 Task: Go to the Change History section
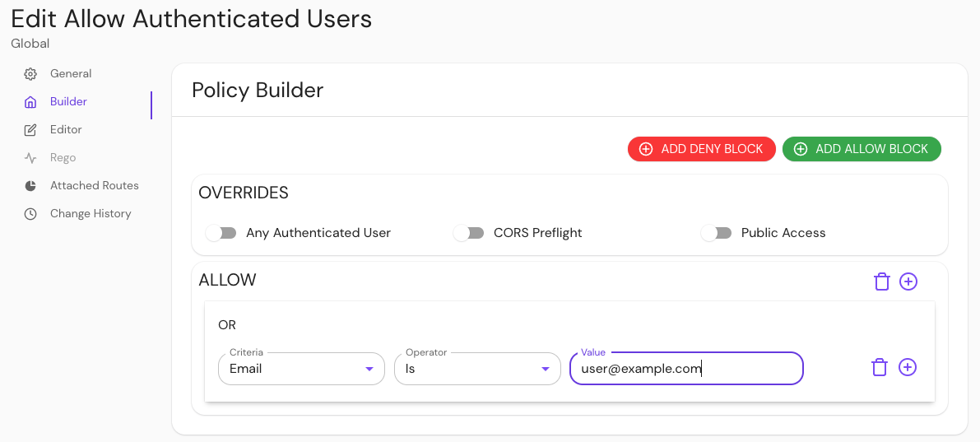[x=91, y=214]
